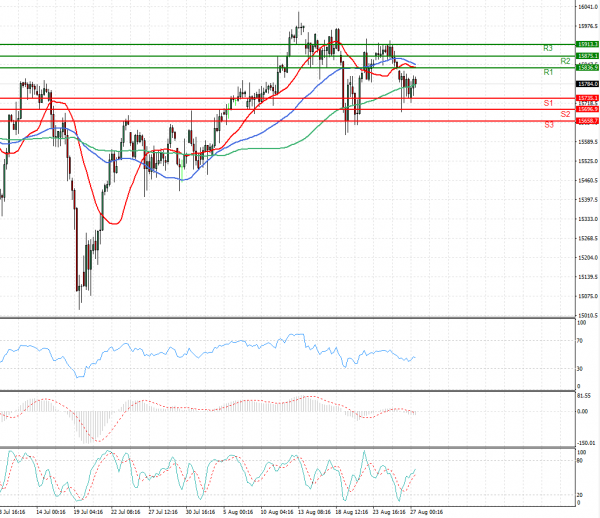Image resolution: width=600 pixels, height=518 pixels.
Task: Click the stochastic scale value 20
Action: coord(580,495)
